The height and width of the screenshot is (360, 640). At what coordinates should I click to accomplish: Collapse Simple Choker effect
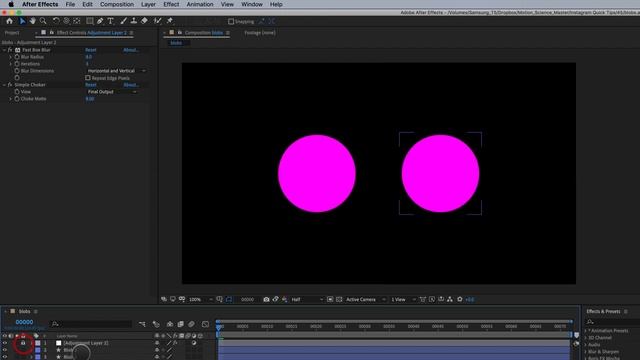(x=4, y=85)
